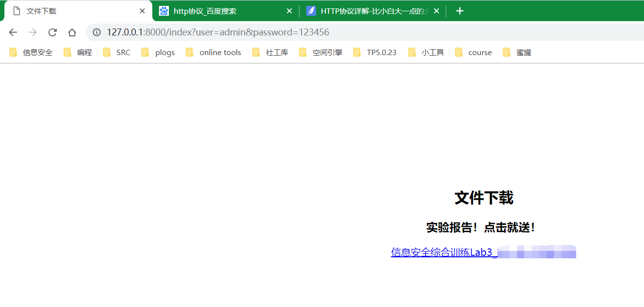Open the SRC bookmark folder
The width and height of the screenshot is (644, 307).
(x=117, y=53)
